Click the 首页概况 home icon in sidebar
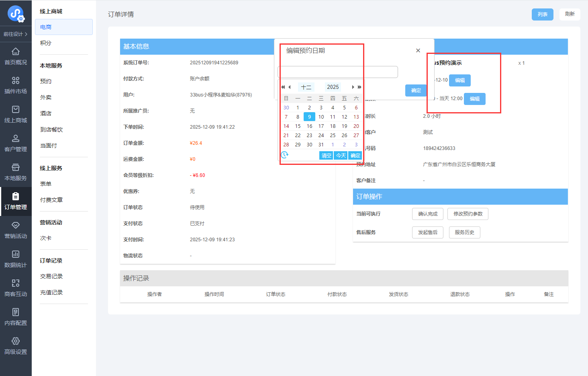Viewport: 588px width, 376px height. pos(16,51)
